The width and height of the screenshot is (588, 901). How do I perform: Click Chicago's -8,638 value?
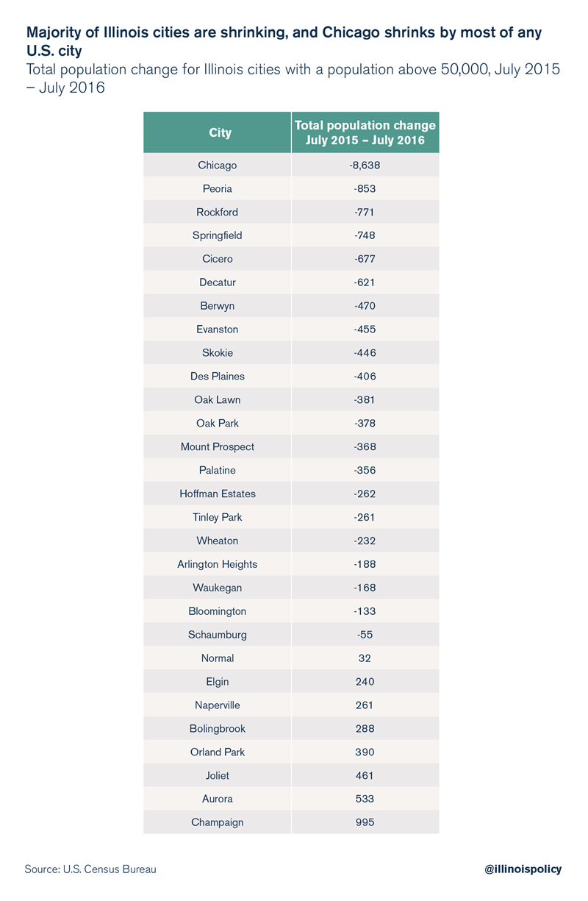[365, 165]
